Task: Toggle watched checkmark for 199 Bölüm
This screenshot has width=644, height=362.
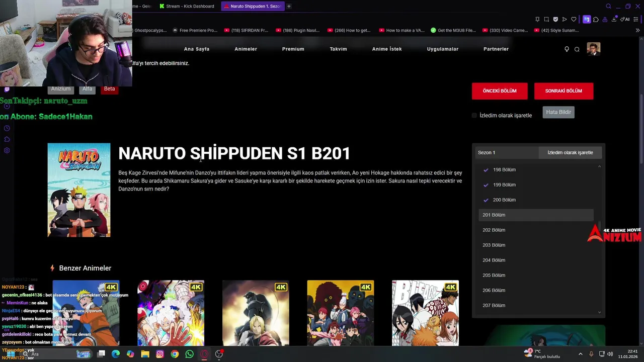Action: (486, 185)
